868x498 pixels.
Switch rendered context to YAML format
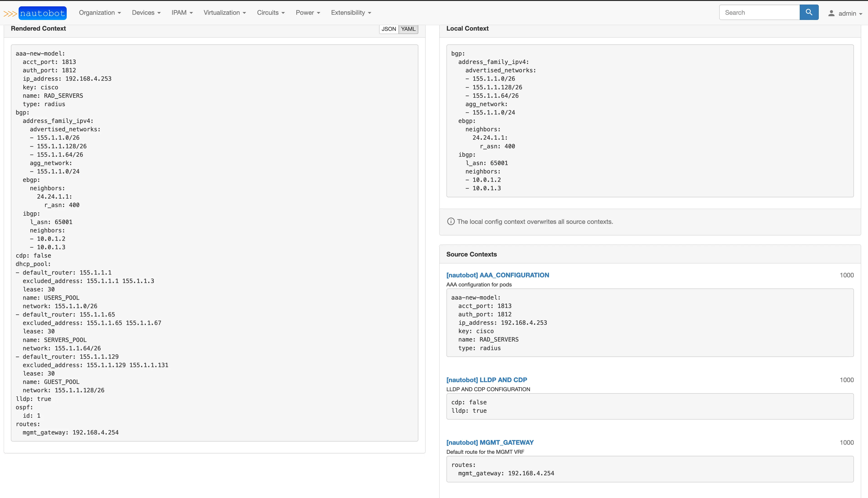(408, 29)
